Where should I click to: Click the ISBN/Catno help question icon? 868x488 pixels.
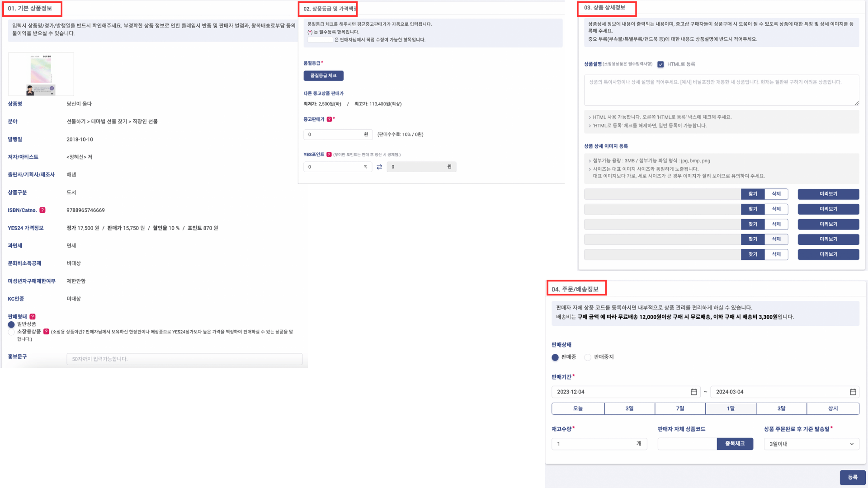(x=42, y=210)
